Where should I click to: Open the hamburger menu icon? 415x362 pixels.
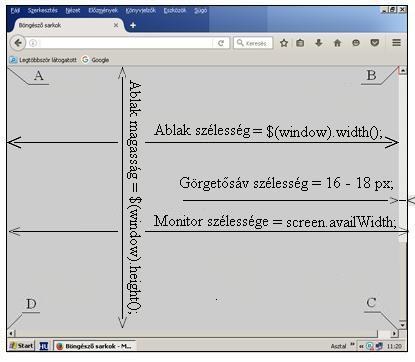tap(396, 43)
